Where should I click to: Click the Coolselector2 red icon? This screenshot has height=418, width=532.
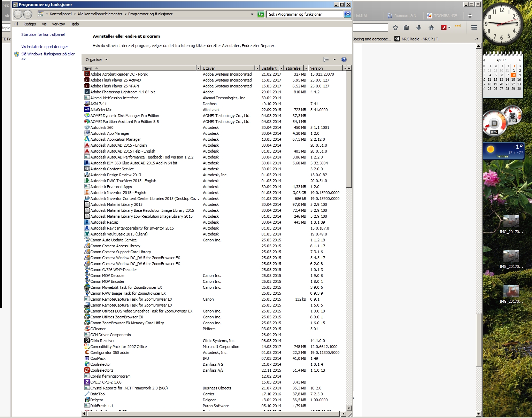pos(87,370)
